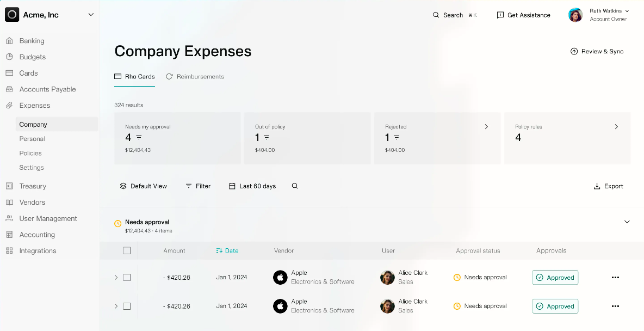
Task: Open Banking in the sidebar
Action: (32, 41)
